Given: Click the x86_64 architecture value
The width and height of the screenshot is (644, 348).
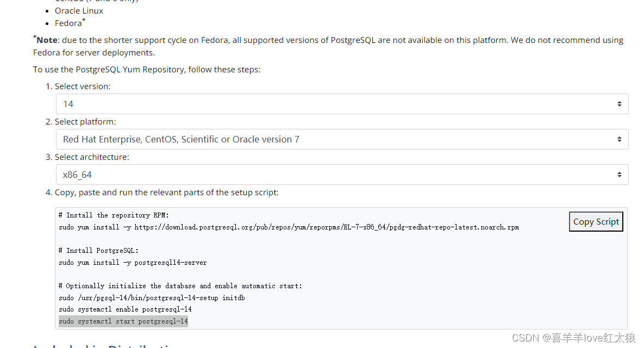Looking at the screenshot, I should [x=76, y=174].
